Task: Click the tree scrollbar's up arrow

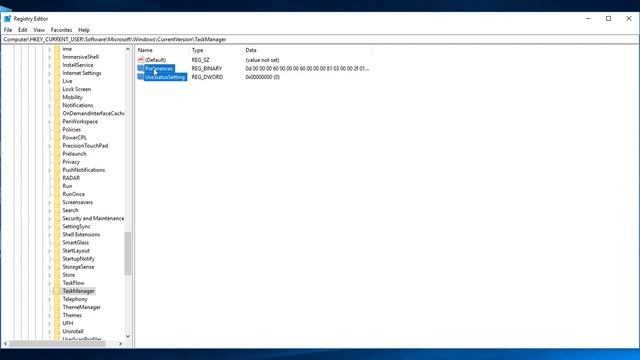Action: [x=128, y=49]
